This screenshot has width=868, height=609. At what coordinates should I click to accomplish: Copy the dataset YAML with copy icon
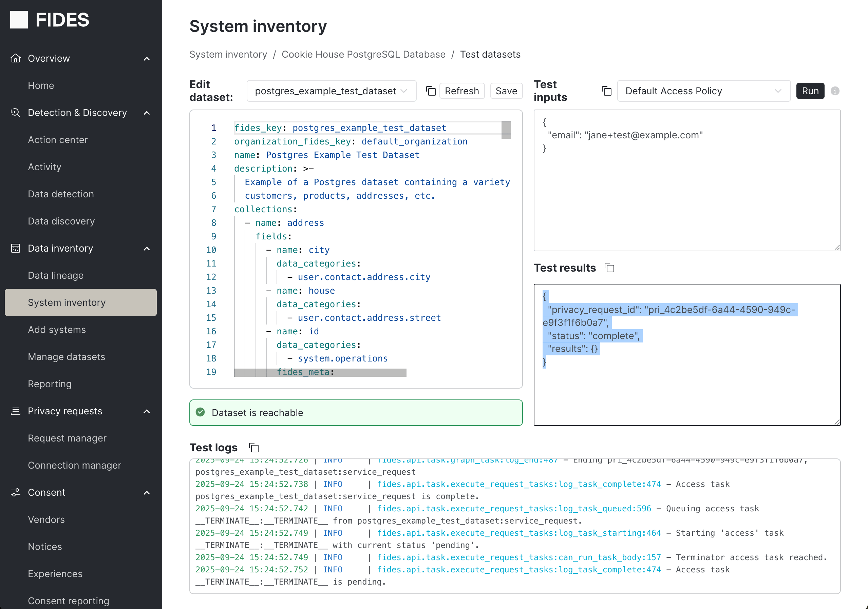[431, 91]
